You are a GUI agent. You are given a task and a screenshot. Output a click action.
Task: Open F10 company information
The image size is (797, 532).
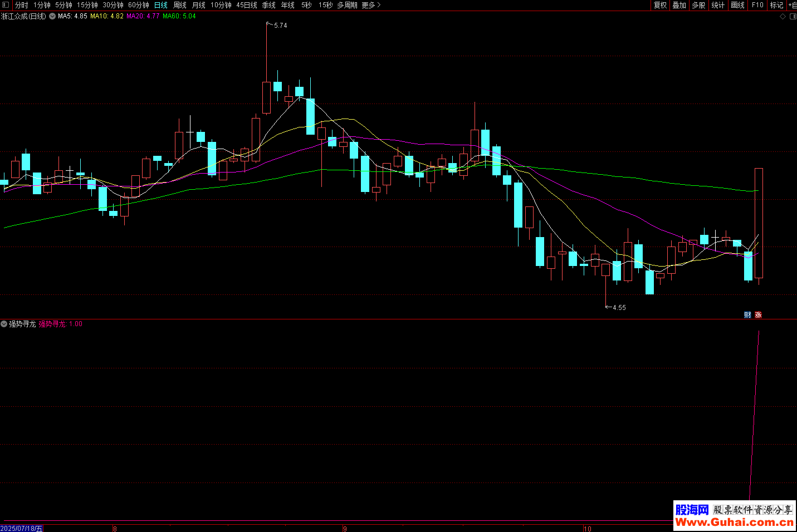pyautogui.click(x=757, y=5)
